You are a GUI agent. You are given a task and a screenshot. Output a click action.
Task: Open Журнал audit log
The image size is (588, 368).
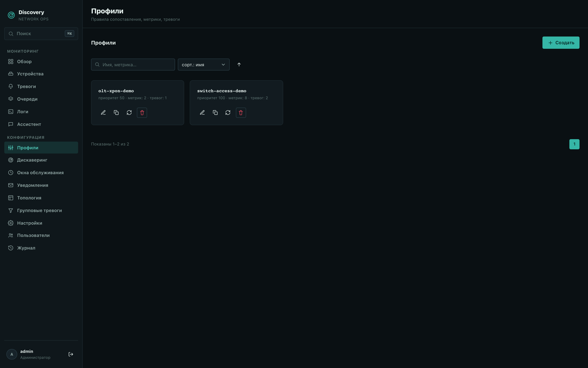[41, 248]
